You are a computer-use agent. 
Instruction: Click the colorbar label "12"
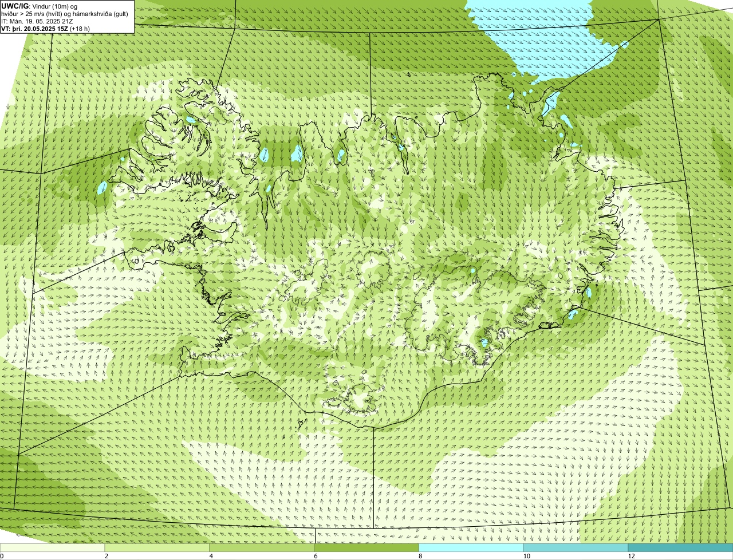(x=631, y=556)
